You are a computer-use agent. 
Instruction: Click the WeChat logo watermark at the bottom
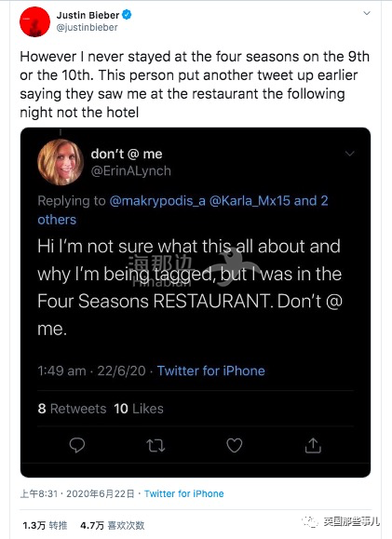[310, 521]
